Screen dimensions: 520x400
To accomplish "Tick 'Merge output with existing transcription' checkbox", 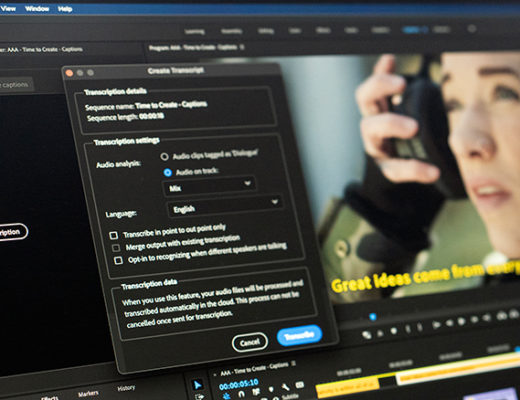I will coord(116,248).
